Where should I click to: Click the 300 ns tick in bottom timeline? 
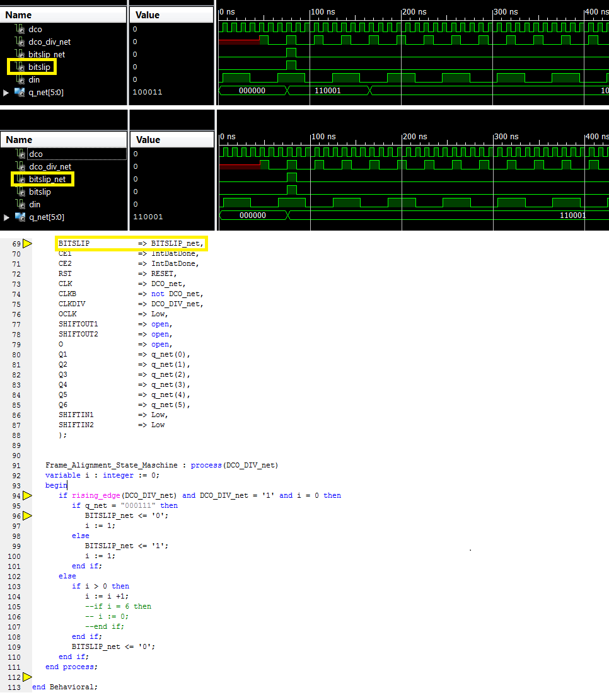[506, 136]
